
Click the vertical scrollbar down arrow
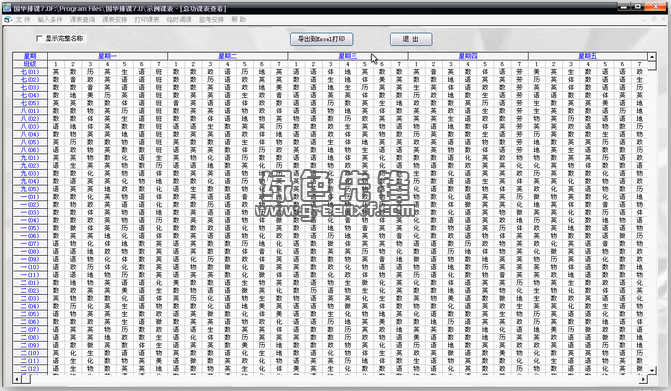pyautogui.click(x=652, y=370)
